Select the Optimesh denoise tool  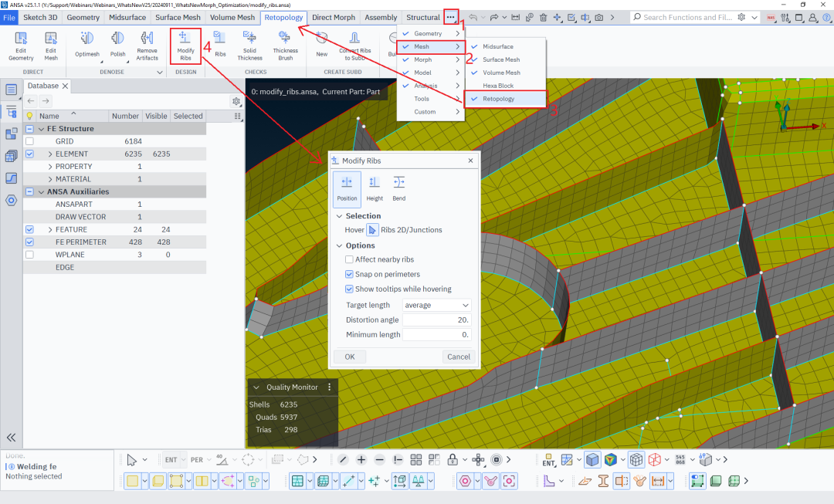point(87,45)
